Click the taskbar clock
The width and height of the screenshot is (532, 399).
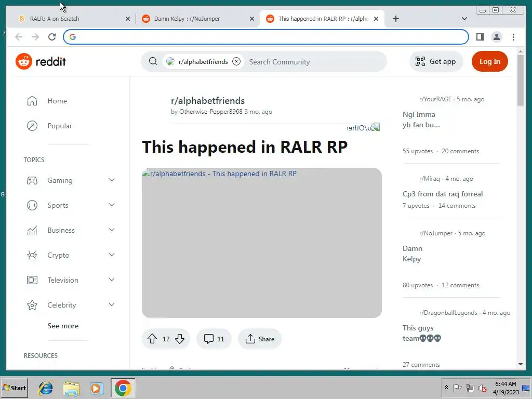(506, 388)
